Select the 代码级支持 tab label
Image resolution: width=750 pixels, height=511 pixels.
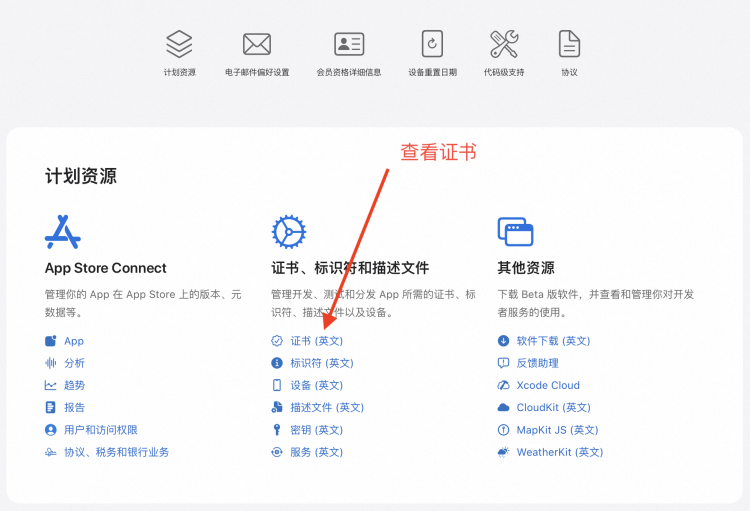click(x=504, y=72)
